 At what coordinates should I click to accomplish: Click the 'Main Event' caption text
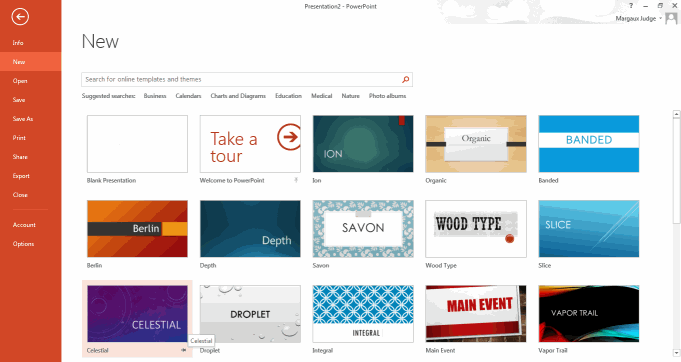tap(440, 350)
